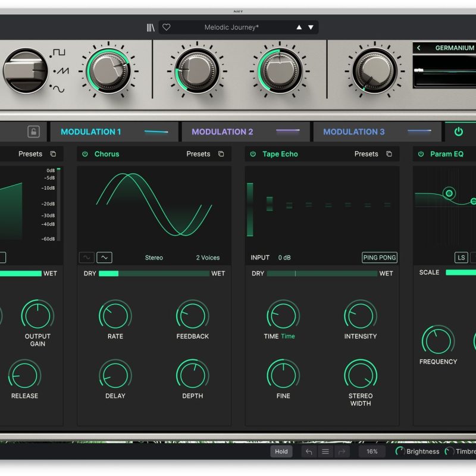This screenshot has width=476, height=476.
Task: Open Chorus Presets list
Action: tap(198, 154)
